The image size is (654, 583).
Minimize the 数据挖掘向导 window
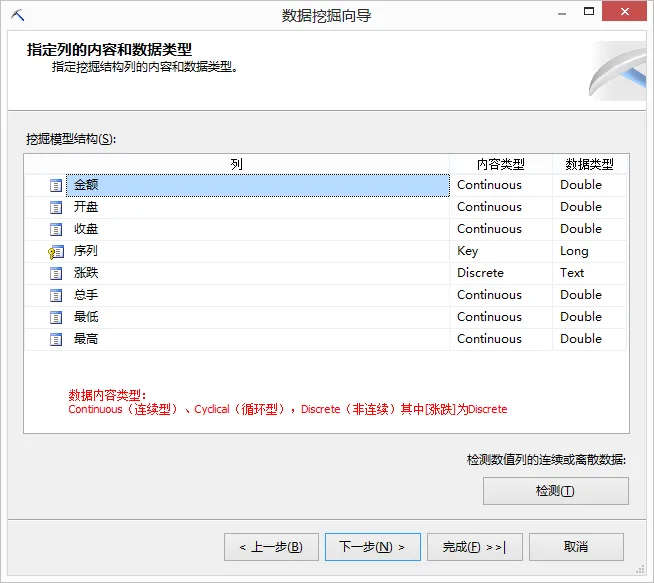[x=562, y=13]
